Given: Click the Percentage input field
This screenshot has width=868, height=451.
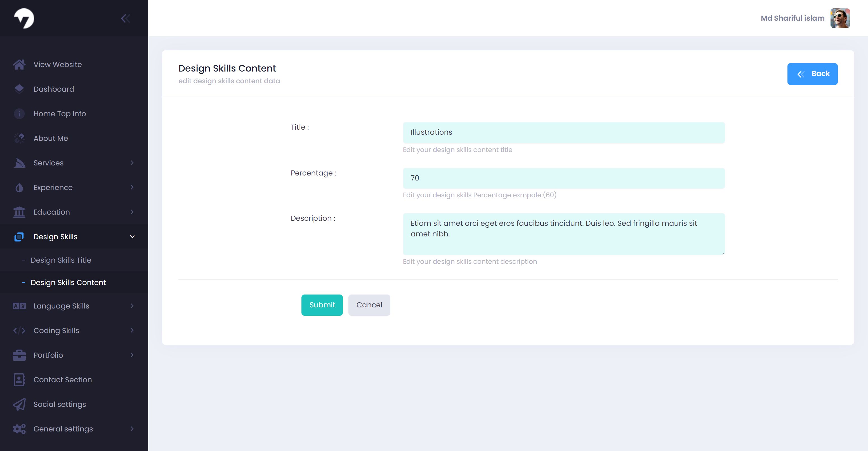Looking at the screenshot, I should [x=564, y=178].
